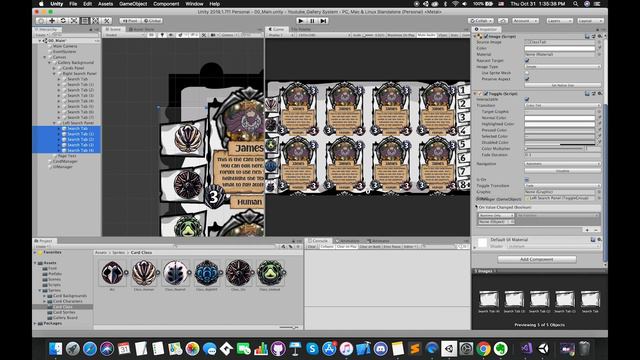Toggle scene lighting icon in Scene toolbar
This screenshot has width=640, height=360.
point(162,35)
